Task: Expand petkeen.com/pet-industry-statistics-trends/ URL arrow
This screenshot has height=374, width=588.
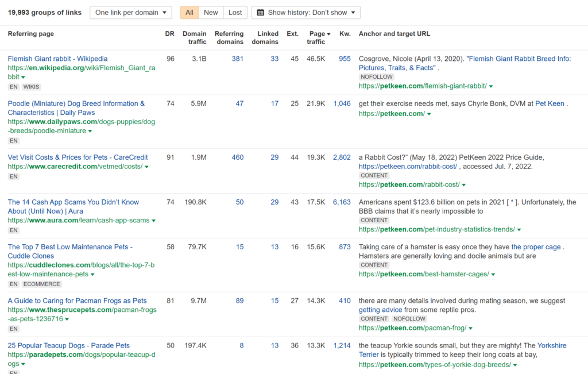Action: (519, 230)
